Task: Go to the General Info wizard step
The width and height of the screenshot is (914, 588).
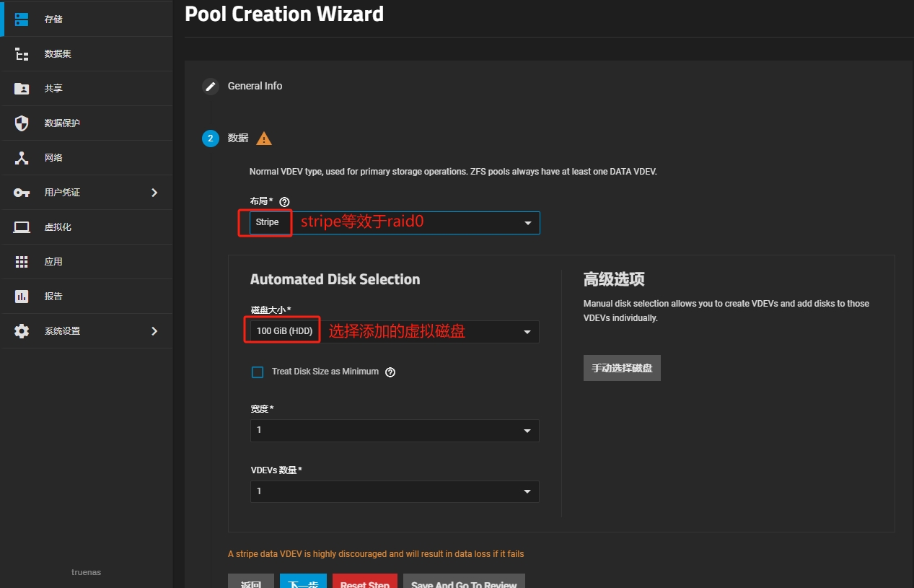Action: (255, 86)
